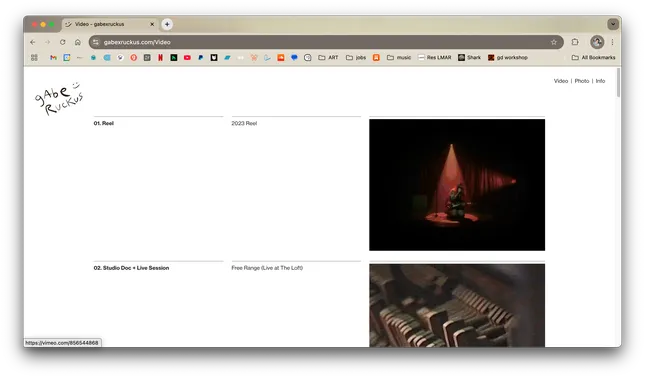This screenshot has height=378, width=645.
Task: Close the Video - gabexruckus tab
Action: (152, 24)
